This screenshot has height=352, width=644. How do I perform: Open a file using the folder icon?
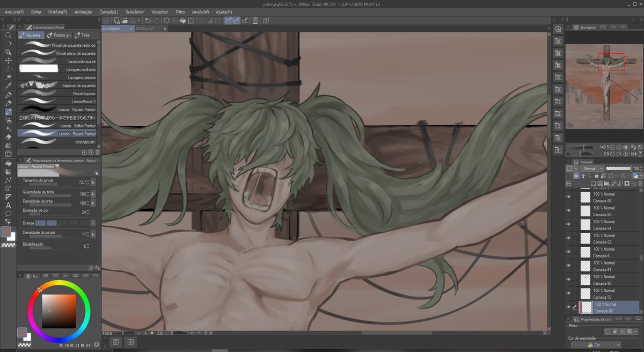[x=125, y=21]
